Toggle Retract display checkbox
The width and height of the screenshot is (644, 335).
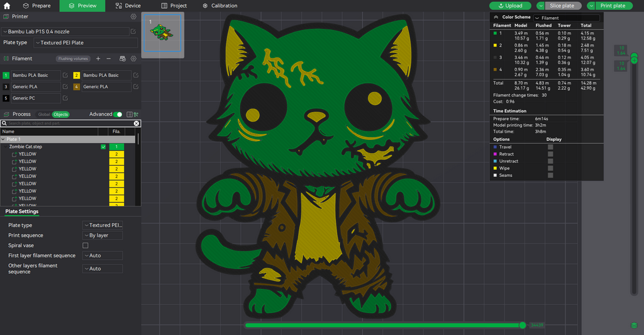[550, 154]
